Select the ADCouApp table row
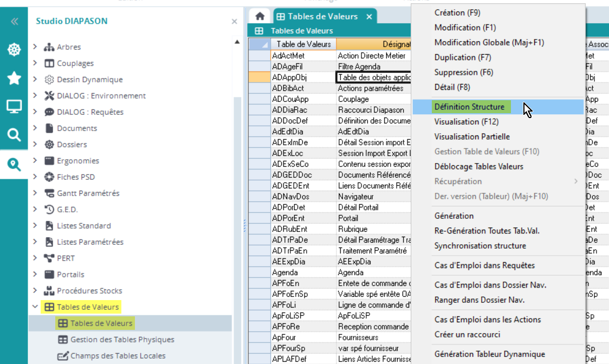This screenshot has height=364, width=609. click(x=290, y=99)
